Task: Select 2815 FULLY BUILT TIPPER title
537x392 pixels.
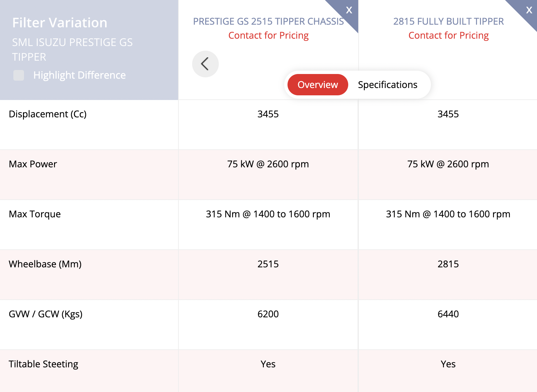Action: [449, 21]
